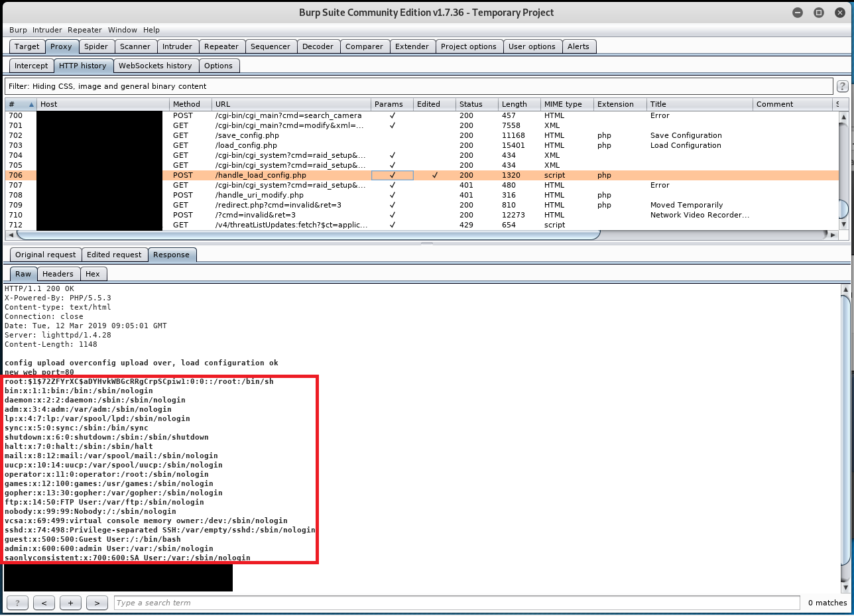Click the root password hash line

click(139, 381)
